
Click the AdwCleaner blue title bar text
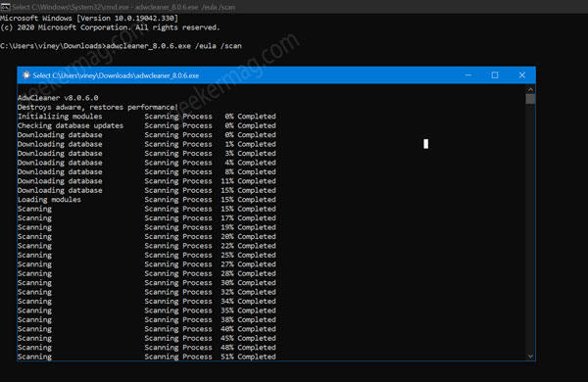(x=116, y=75)
